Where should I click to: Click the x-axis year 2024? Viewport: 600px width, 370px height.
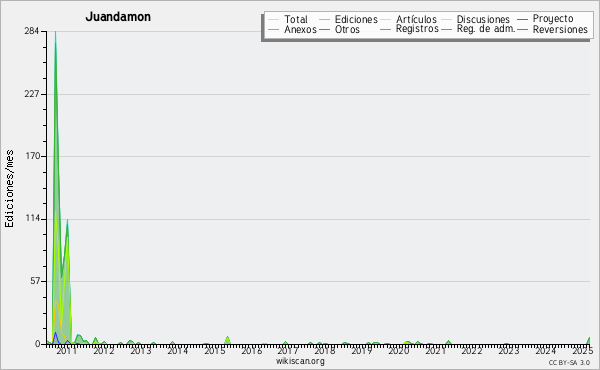(545, 350)
